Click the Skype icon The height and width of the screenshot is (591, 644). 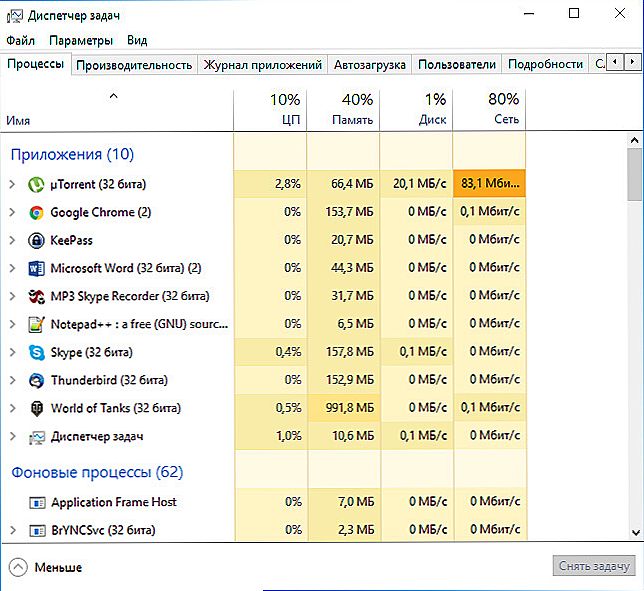coord(36,352)
